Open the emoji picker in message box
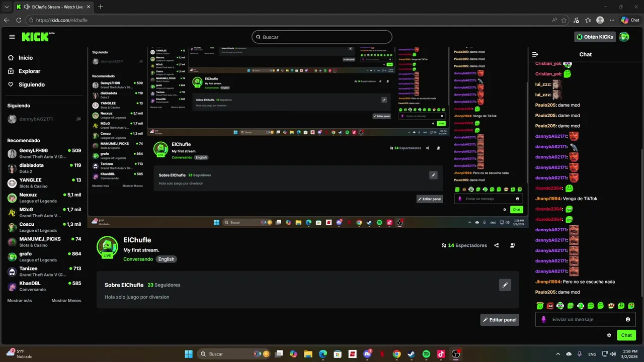Viewport: 644px width, 362px height. (628, 319)
